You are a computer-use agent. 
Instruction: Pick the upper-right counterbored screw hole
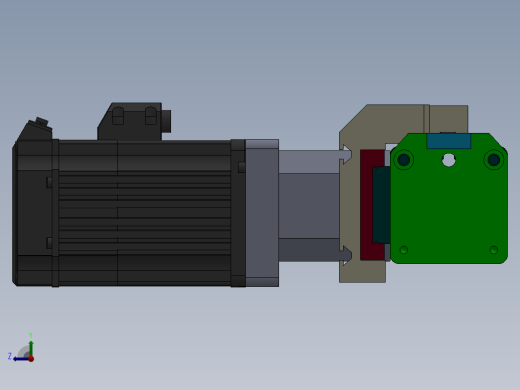coord(494,160)
